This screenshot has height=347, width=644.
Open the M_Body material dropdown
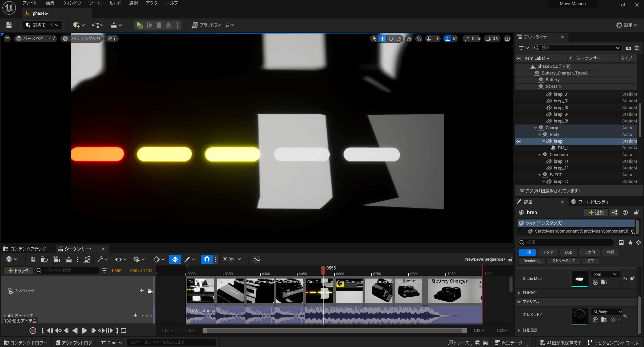point(607,312)
